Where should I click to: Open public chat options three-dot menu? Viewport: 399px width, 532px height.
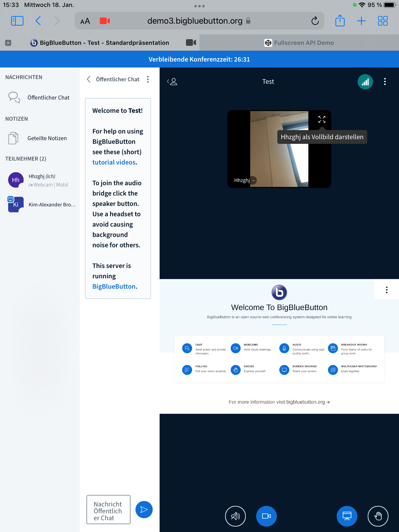tap(148, 79)
